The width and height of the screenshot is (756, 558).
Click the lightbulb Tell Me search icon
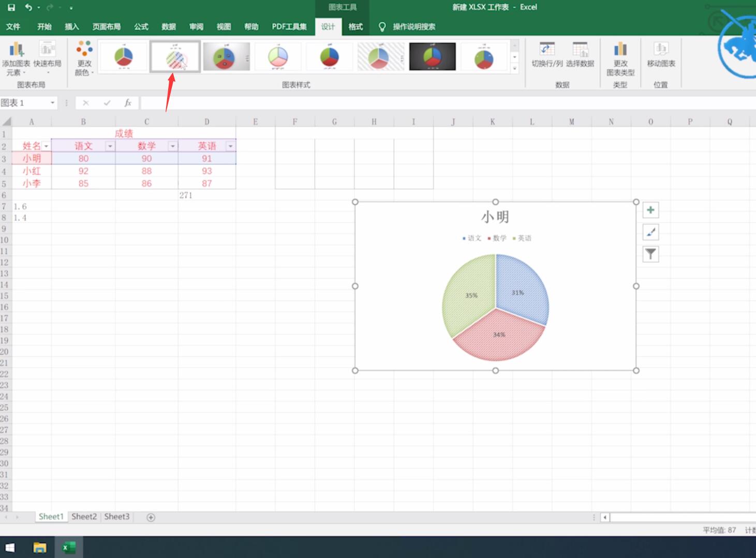point(382,26)
